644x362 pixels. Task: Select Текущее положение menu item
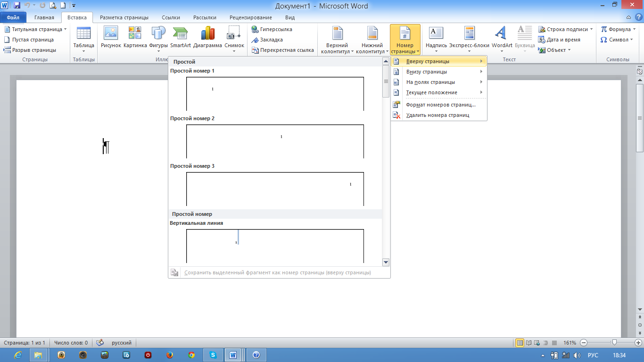439,92
